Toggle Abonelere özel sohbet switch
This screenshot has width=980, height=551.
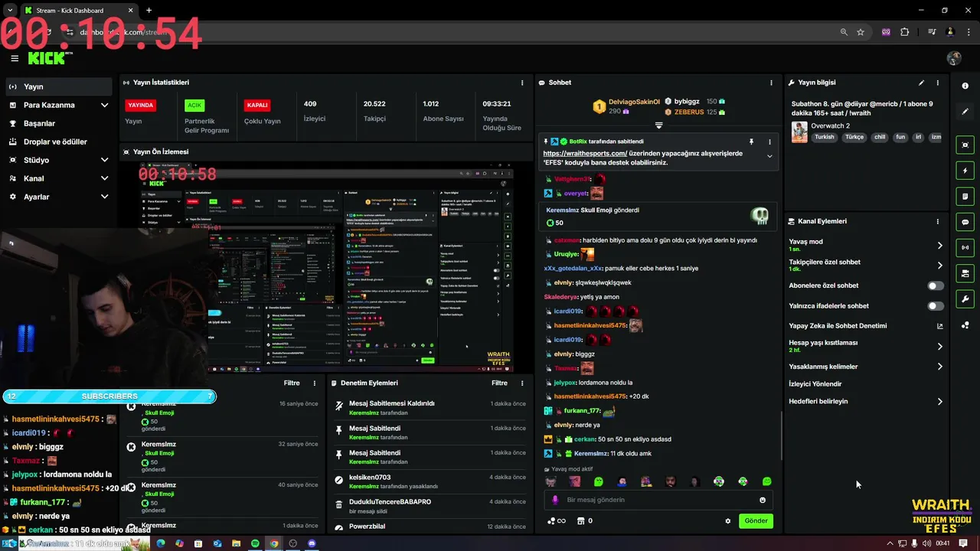tap(936, 285)
